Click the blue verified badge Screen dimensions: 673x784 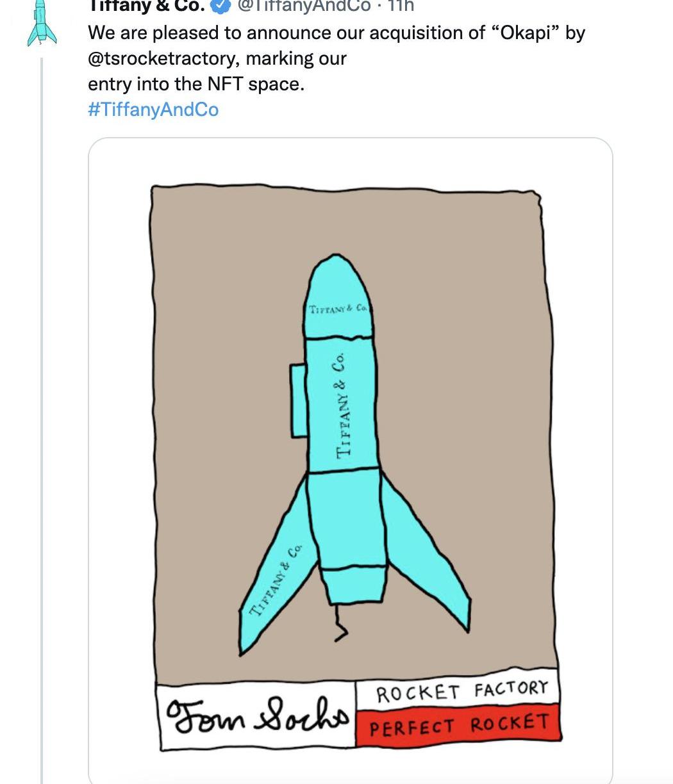(221, 6)
